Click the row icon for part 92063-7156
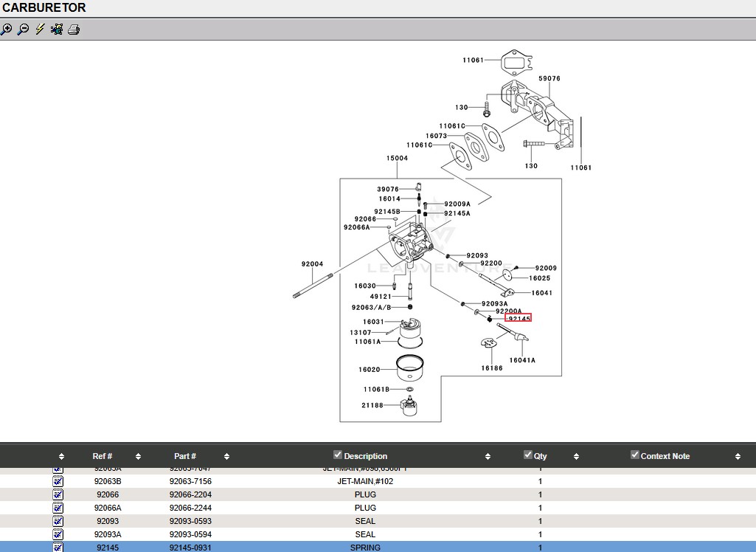Screen dimensions: 756x552 coord(58,481)
